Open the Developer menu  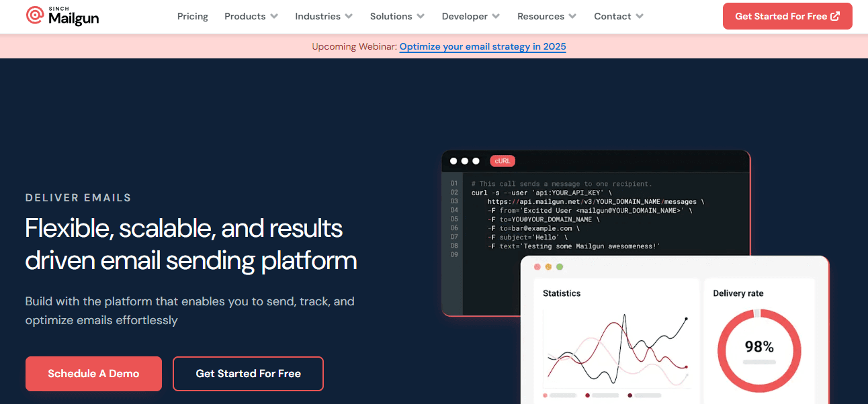470,16
